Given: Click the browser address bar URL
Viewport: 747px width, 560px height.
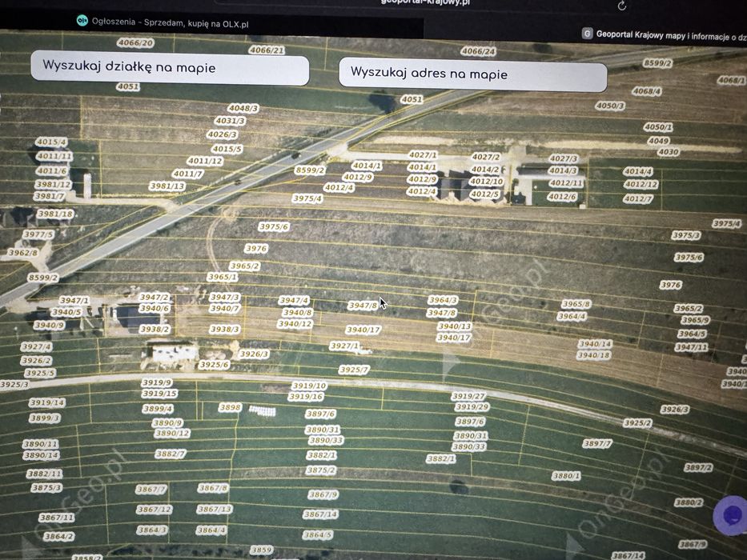Looking at the screenshot, I should pos(425,2).
